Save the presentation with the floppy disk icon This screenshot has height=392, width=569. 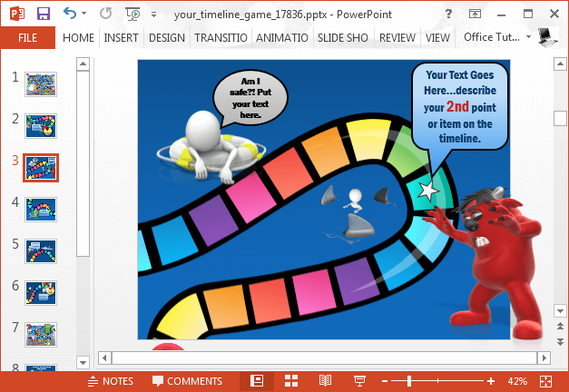44,14
